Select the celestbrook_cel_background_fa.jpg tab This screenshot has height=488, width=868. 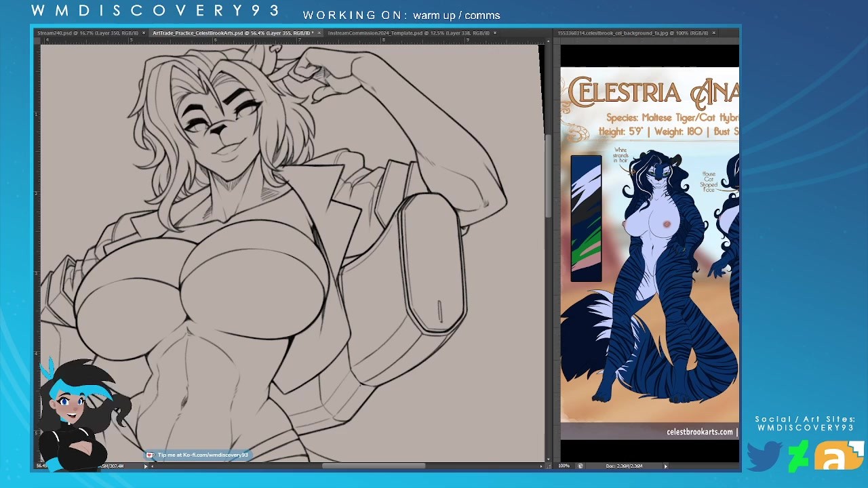coord(631,33)
